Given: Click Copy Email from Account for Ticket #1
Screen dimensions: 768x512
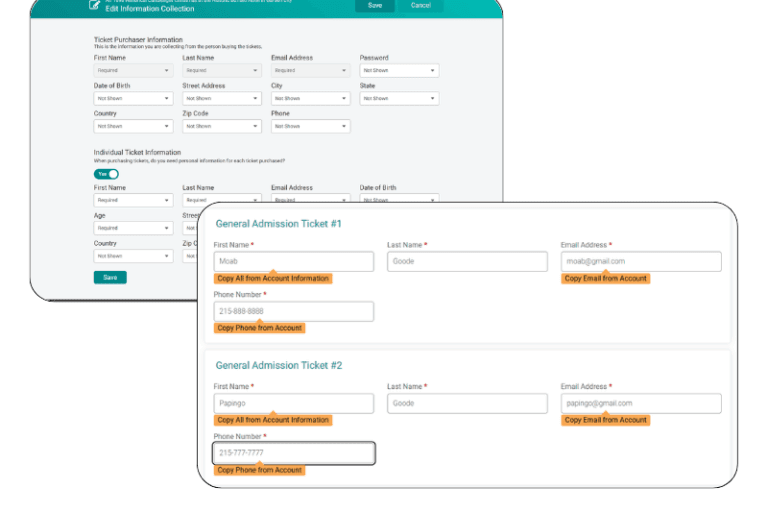Looking at the screenshot, I should 605,279.
